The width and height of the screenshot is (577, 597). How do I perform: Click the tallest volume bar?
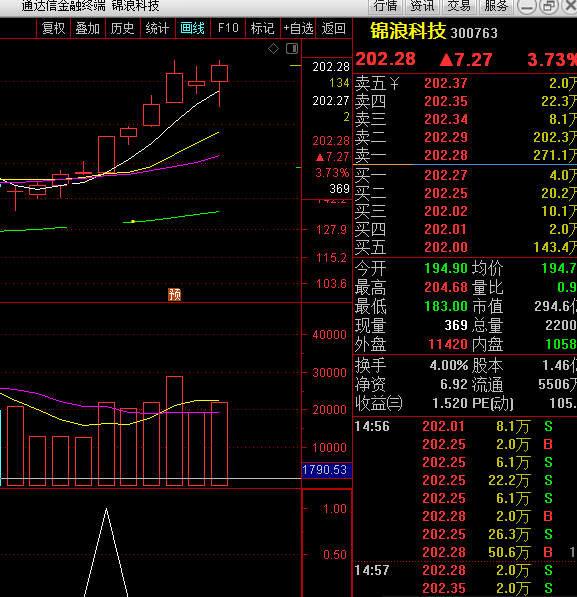[x=174, y=431]
